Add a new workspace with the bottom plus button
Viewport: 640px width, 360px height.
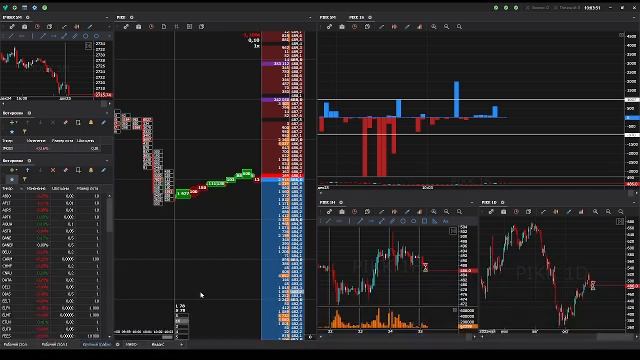pyautogui.click(x=182, y=344)
